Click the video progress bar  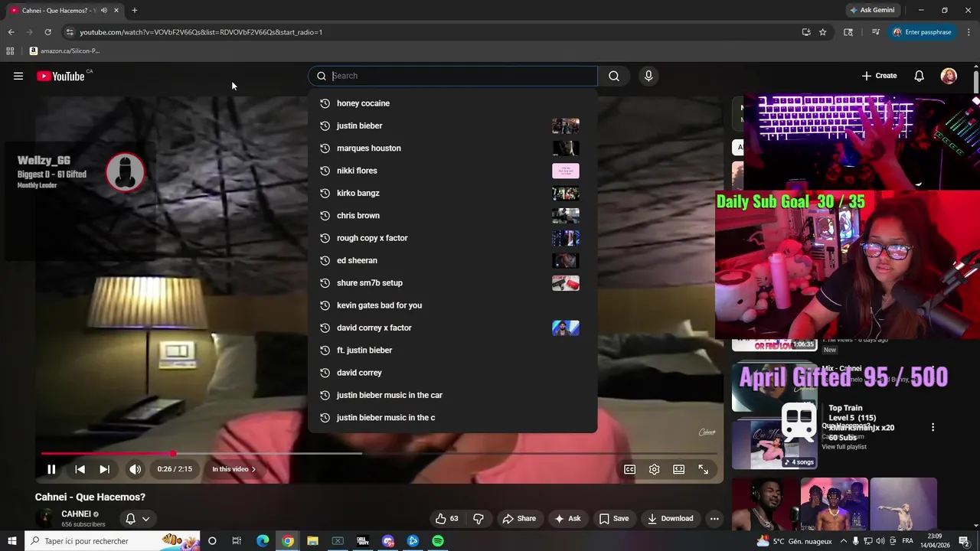pos(379,454)
